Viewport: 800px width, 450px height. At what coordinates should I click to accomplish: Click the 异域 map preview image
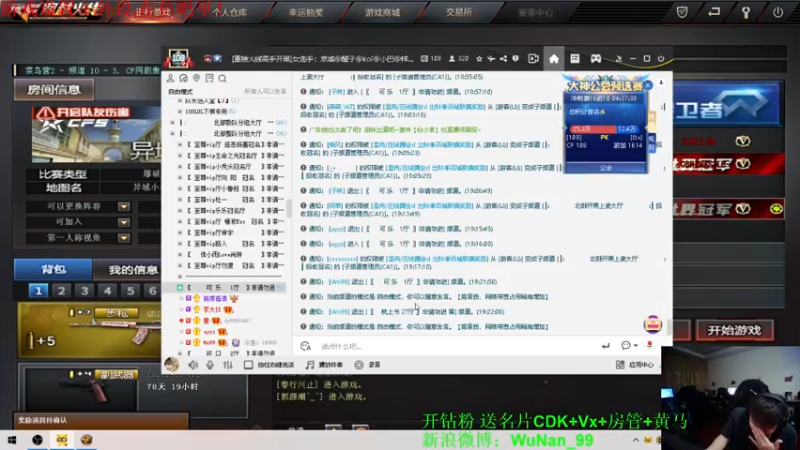pos(96,134)
